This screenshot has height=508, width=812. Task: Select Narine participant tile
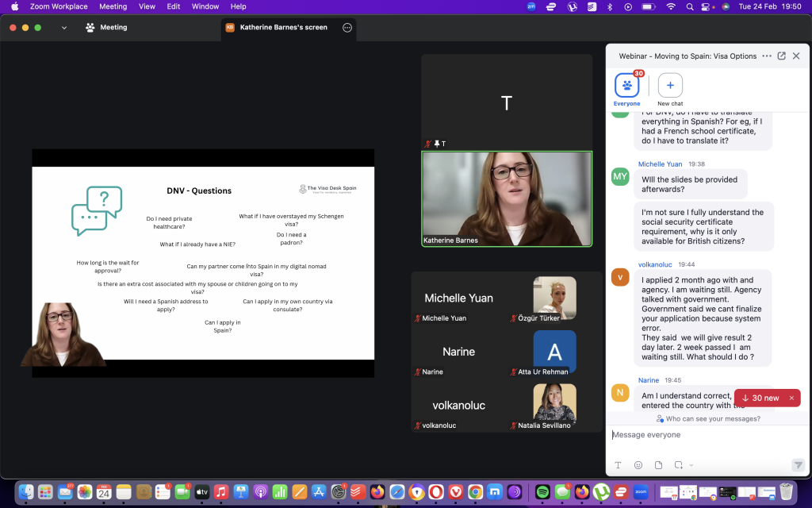coord(458,353)
